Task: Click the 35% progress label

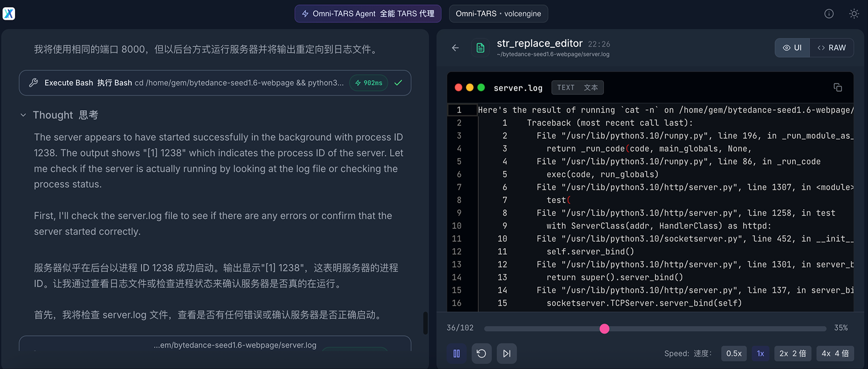Action: [841, 328]
